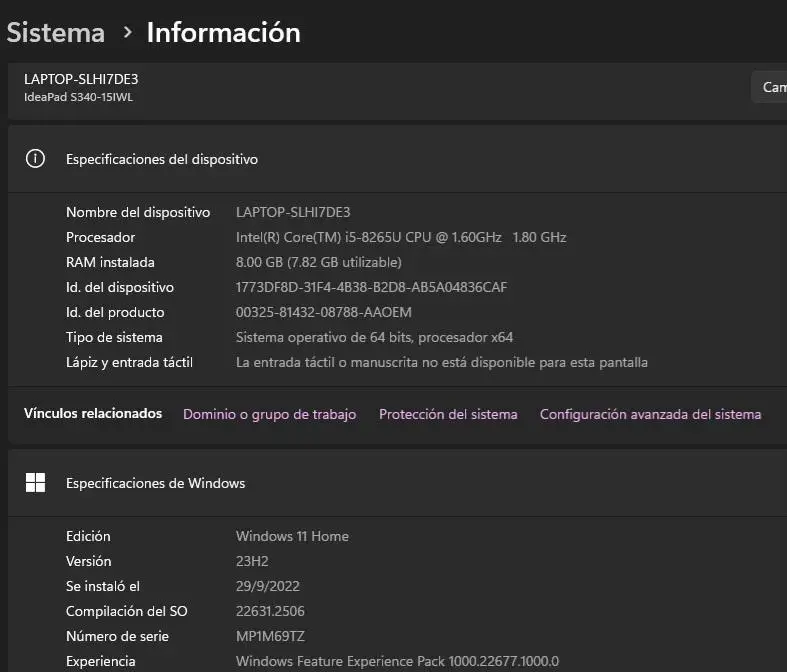Select product ID 00325-81432-08788-AAOEM
The height and width of the screenshot is (672, 787).
tap(324, 313)
